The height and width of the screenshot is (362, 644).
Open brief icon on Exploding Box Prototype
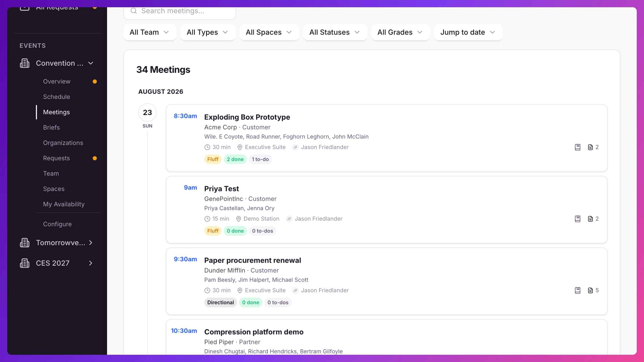pyautogui.click(x=578, y=147)
